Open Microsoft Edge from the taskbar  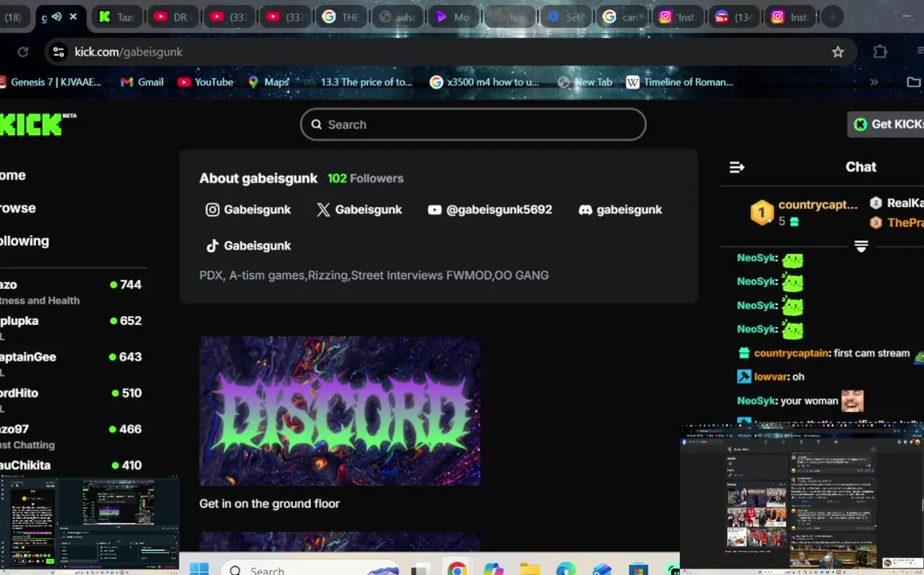(x=565, y=569)
